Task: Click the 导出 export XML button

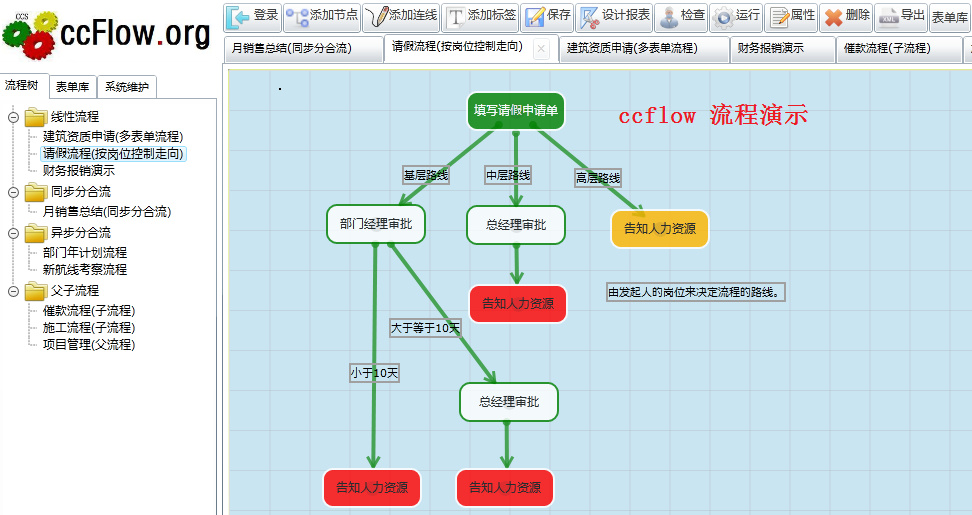Action: tap(901, 17)
